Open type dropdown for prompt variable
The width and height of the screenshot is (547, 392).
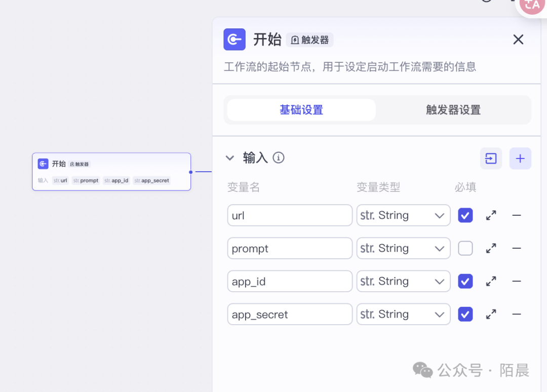click(403, 248)
